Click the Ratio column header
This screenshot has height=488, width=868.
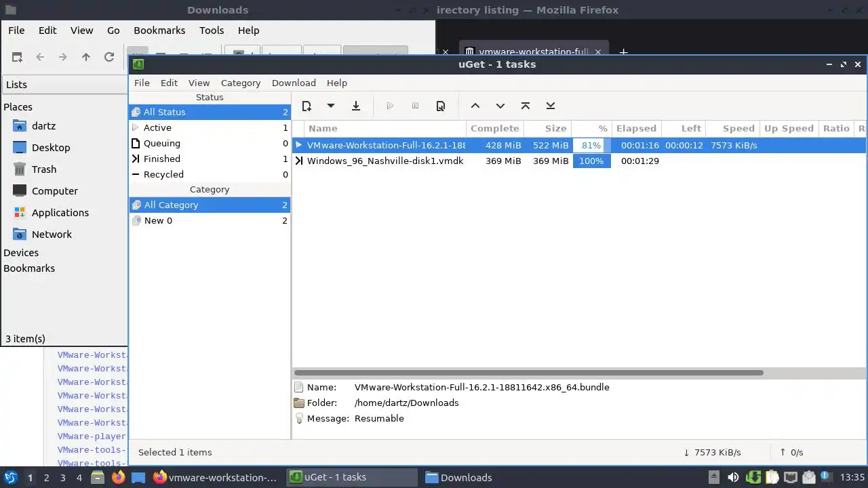836,128
